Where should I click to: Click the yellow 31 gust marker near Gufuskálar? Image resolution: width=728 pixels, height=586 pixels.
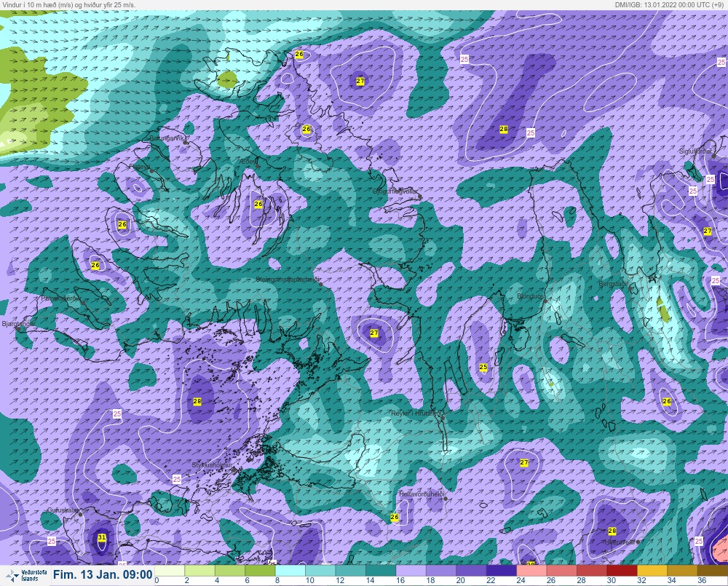pos(102,537)
